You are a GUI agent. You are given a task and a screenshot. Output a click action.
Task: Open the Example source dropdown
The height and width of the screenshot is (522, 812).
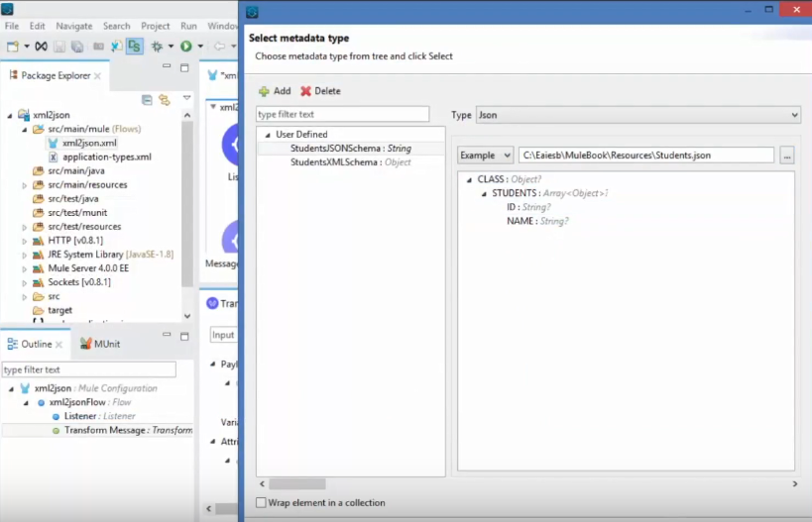click(x=485, y=156)
